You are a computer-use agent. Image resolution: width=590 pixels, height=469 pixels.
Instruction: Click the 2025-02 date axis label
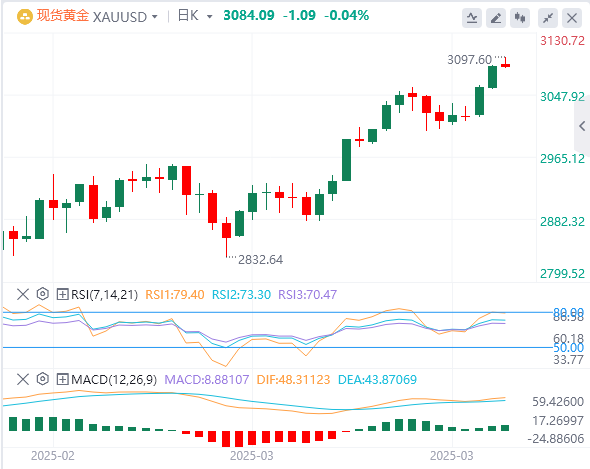point(53,456)
